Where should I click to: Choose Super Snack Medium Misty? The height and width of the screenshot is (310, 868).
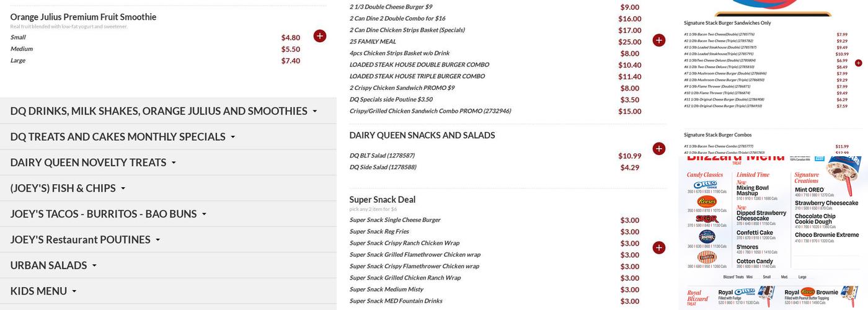pos(386,290)
